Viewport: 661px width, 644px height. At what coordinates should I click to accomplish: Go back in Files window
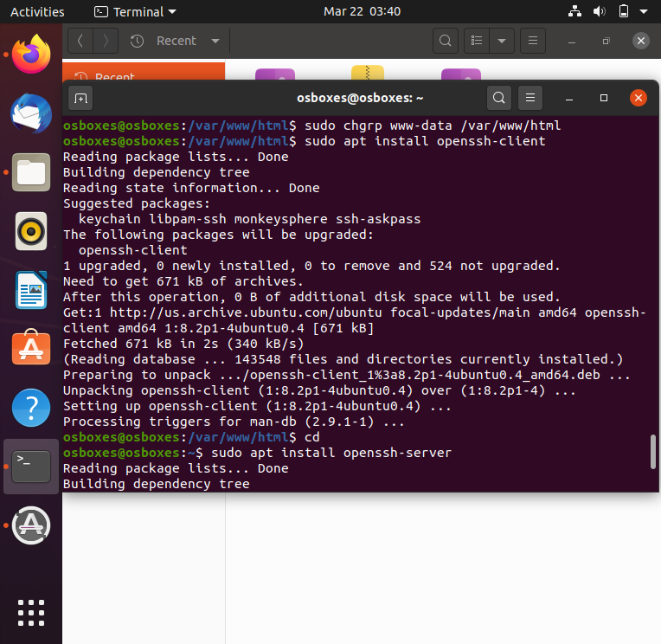point(80,41)
